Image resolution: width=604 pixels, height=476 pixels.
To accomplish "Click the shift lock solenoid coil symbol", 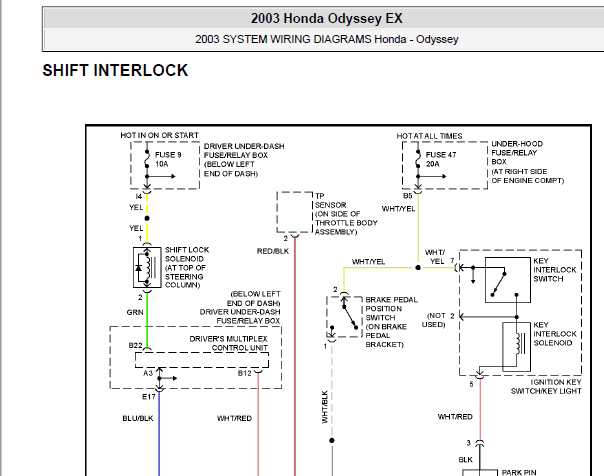I will pyautogui.click(x=147, y=267).
